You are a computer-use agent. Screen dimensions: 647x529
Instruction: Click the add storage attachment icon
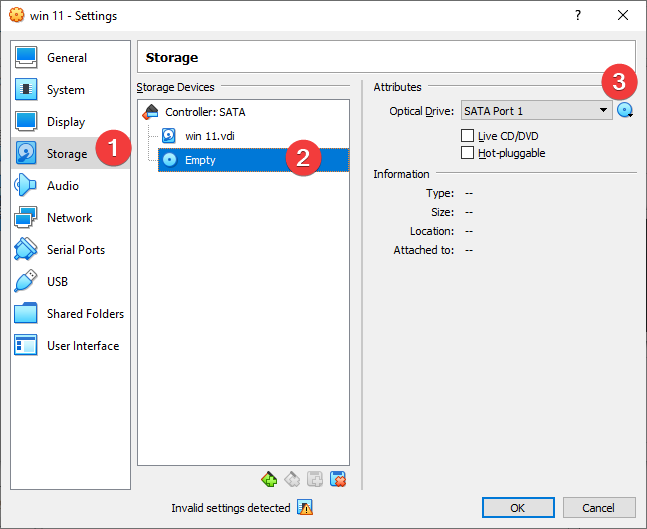pyautogui.click(x=315, y=479)
